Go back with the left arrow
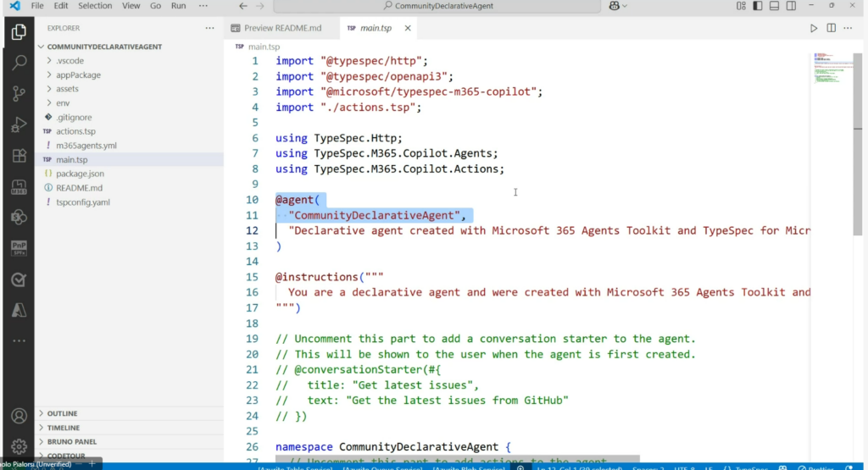The width and height of the screenshot is (868, 470). (x=243, y=6)
